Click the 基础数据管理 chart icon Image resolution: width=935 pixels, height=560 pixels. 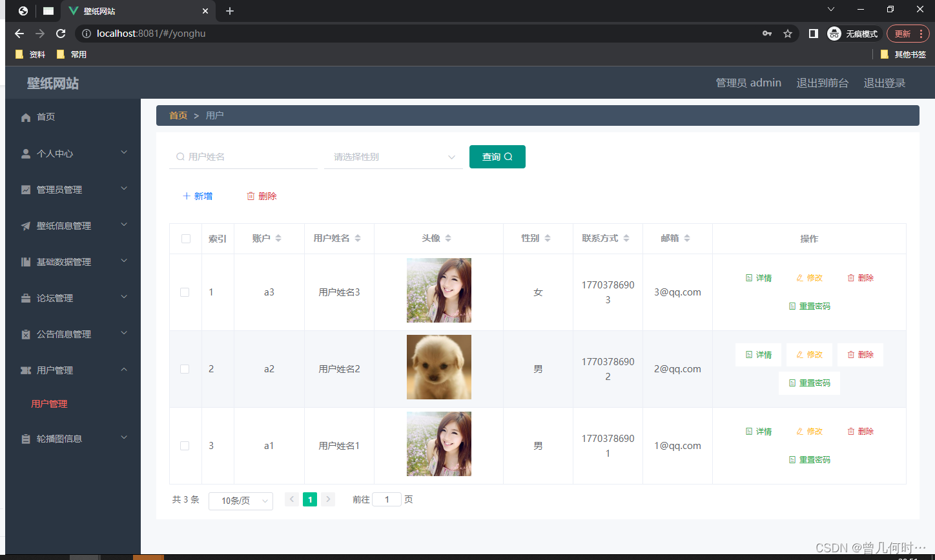tap(25, 261)
